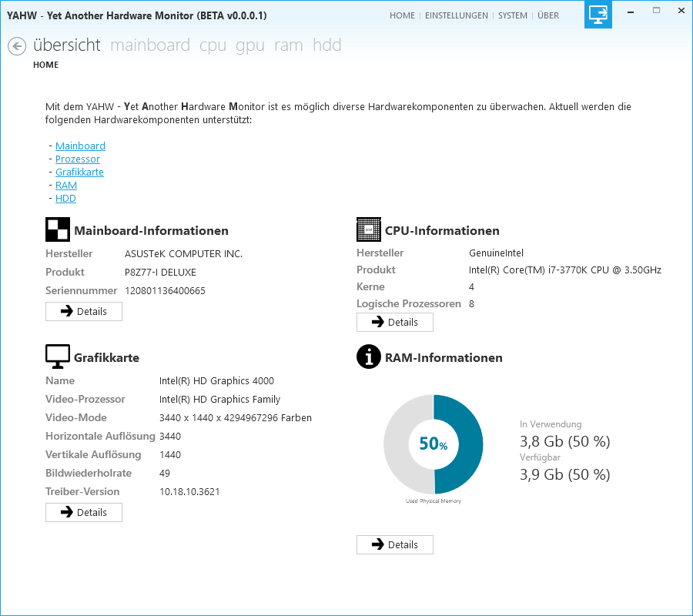Screen dimensions: 693x616
Task: Click In Verwendung value 3,8 Gb (50 %)
Action: pos(565,441)
